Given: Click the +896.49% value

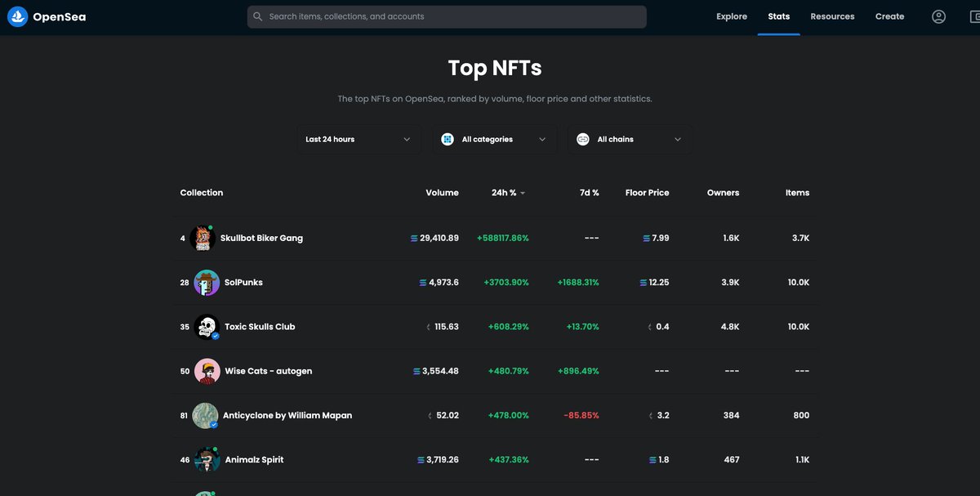Looking at the screenshot, I should [578, 371].
